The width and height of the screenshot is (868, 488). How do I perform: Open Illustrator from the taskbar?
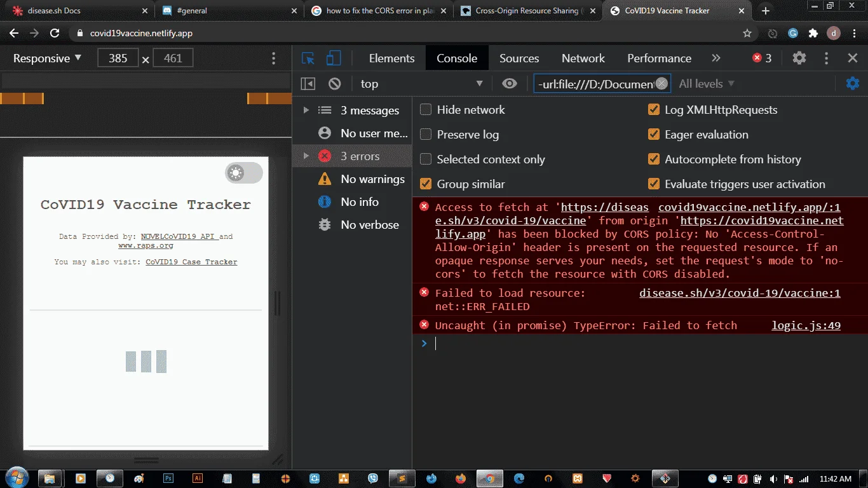coord(198,478)
